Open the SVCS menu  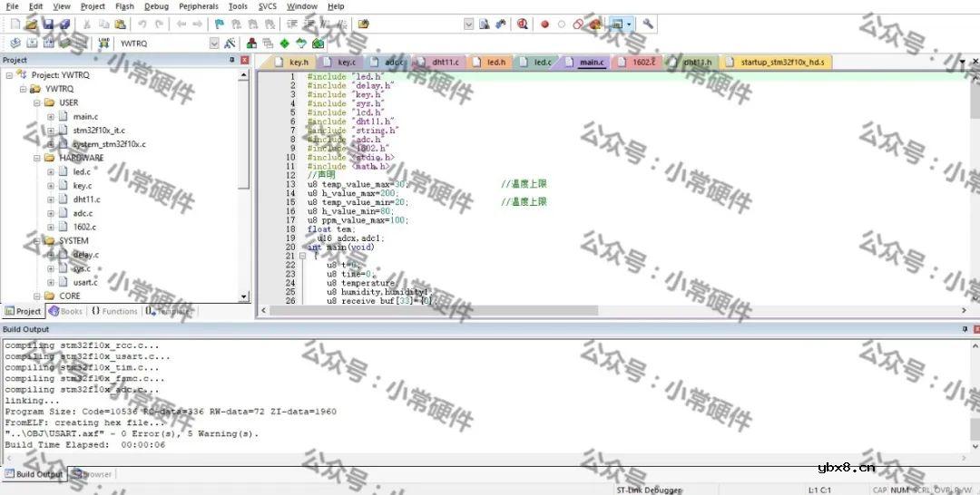click(268, 6)
